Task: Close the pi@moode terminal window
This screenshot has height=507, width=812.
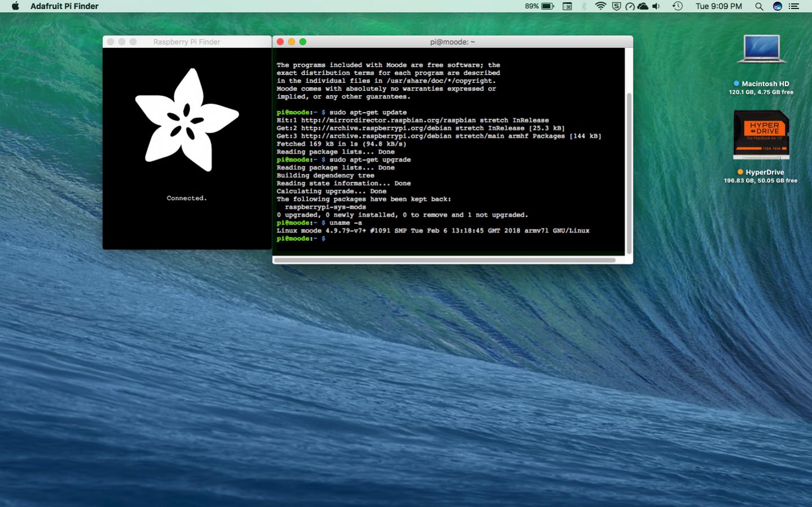Action: tap(280, 42)
